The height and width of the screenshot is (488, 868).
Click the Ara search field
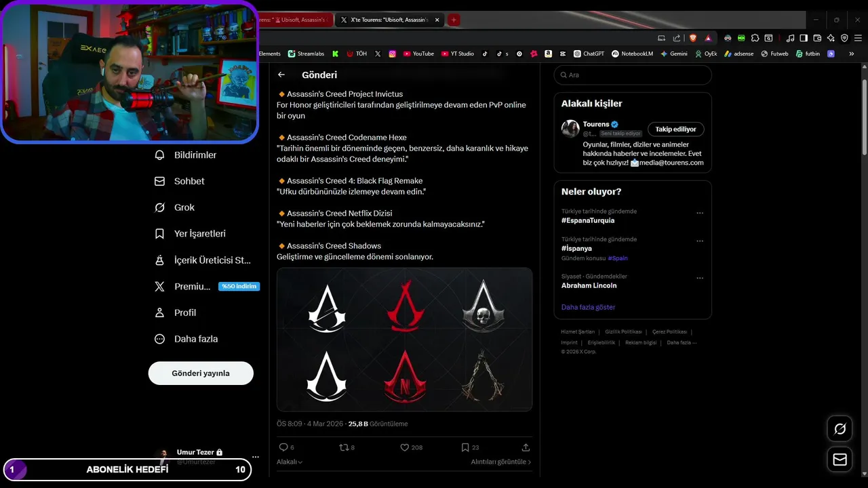point(633,75)
